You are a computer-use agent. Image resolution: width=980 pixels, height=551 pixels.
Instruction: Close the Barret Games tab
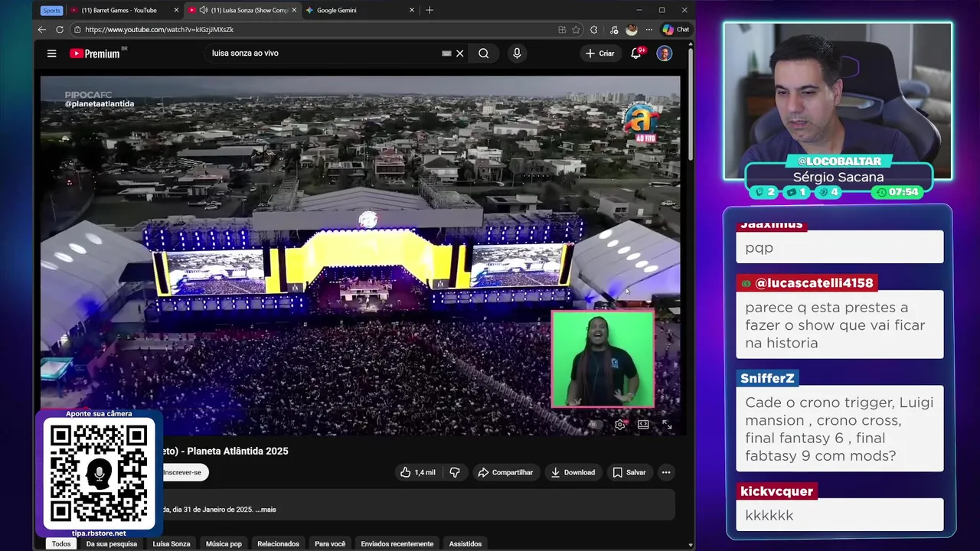click(x=176, y=10)
